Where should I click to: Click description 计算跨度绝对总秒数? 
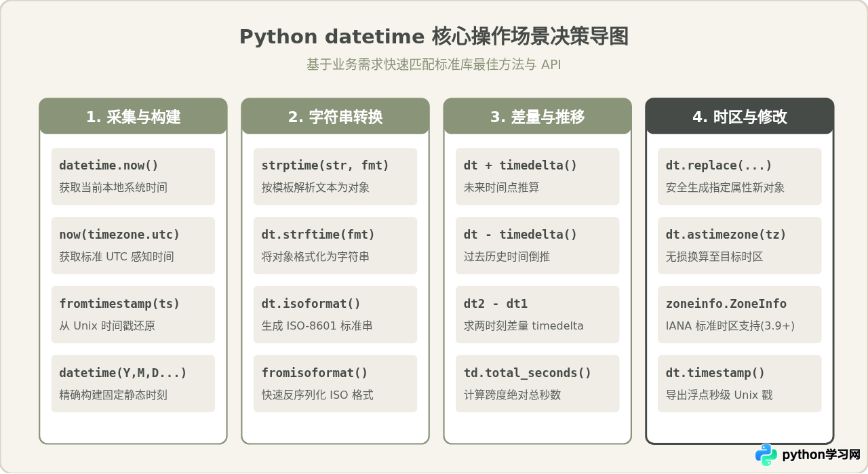[513, 395]
